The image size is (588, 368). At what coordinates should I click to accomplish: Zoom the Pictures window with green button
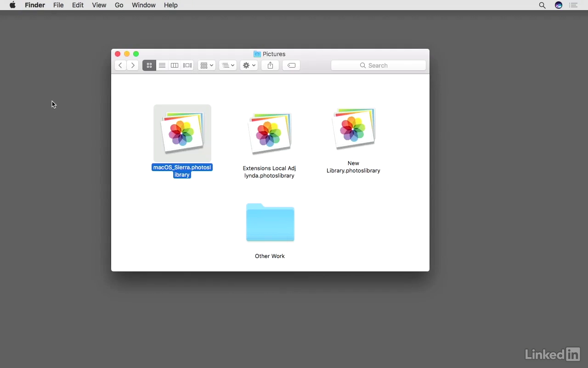[x=136, y=54]
